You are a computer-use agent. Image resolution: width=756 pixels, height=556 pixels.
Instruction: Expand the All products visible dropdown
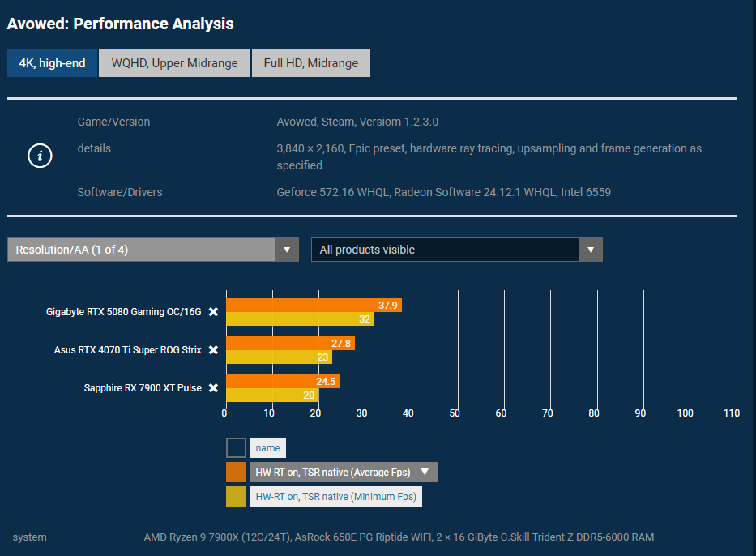point(456,250)
